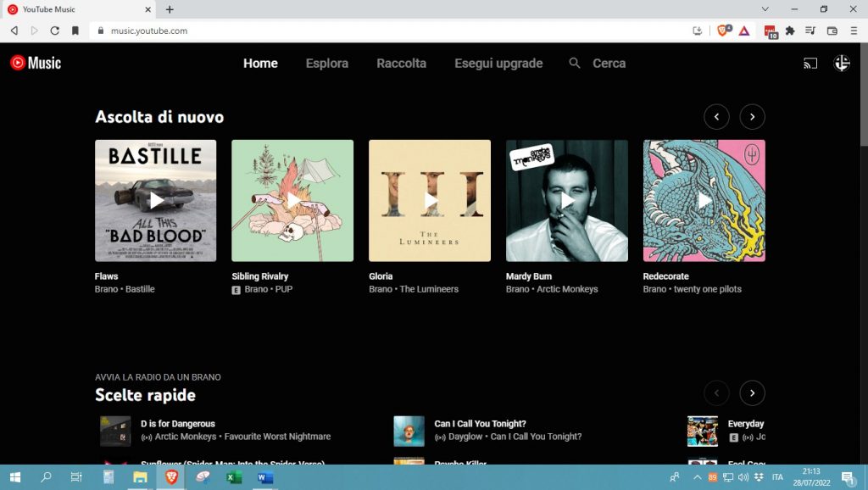
Task: Click the Brave Shields lion icon
Action: point(723,31)
